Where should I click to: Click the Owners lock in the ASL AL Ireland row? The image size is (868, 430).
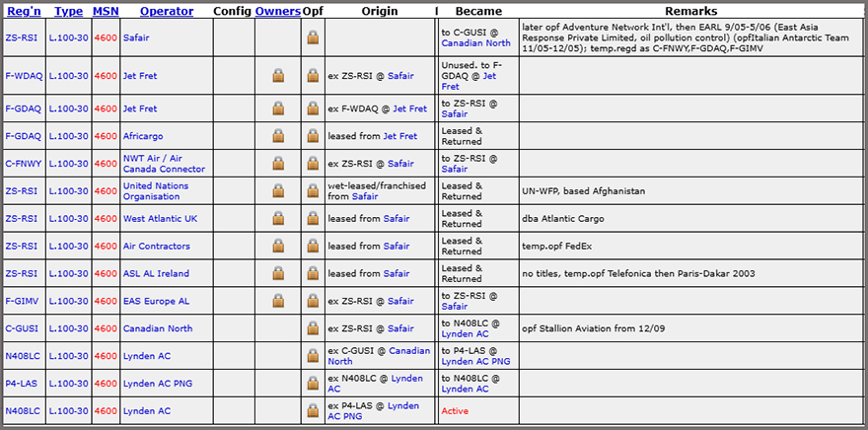tap(278, 273)
